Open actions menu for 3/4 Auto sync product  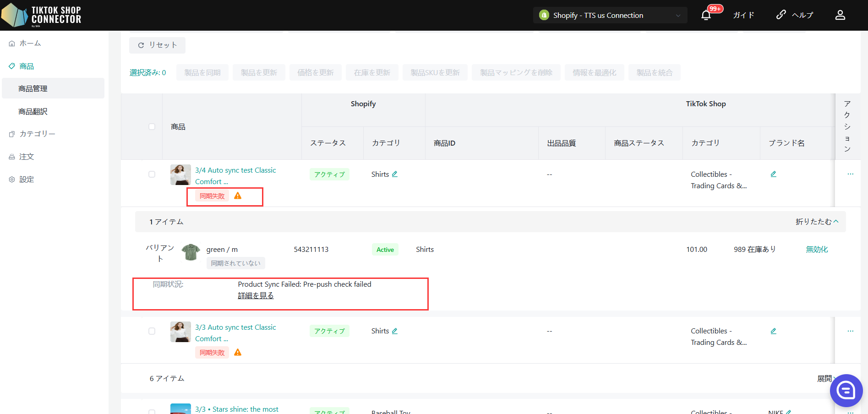coord(850,174)
